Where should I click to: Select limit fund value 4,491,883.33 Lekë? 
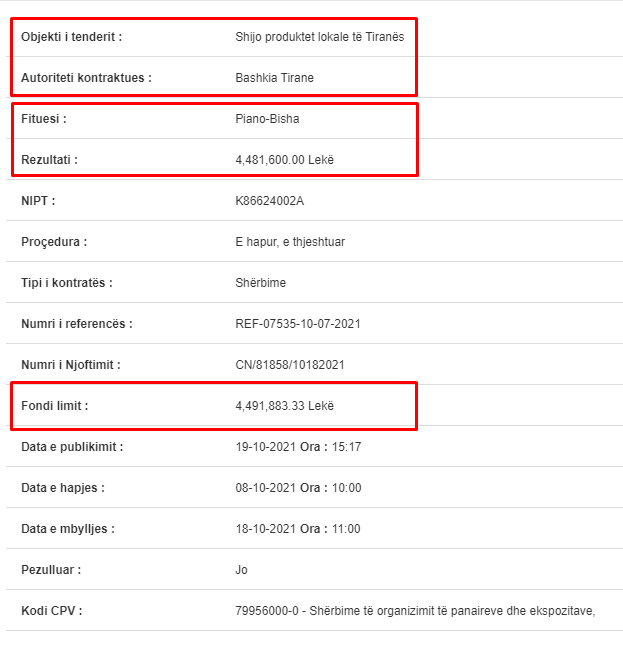click(284, 406)
